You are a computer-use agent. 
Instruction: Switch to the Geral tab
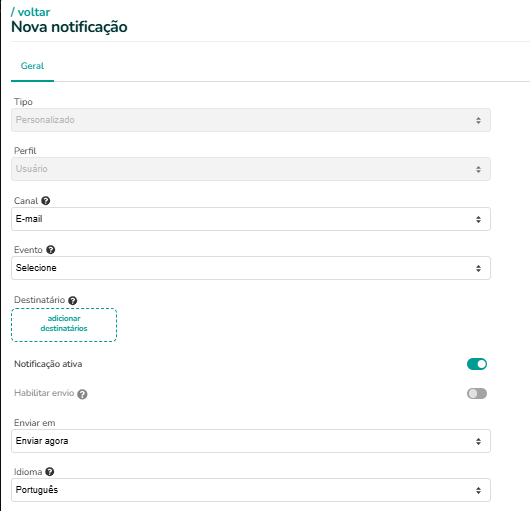pos(32,66)
